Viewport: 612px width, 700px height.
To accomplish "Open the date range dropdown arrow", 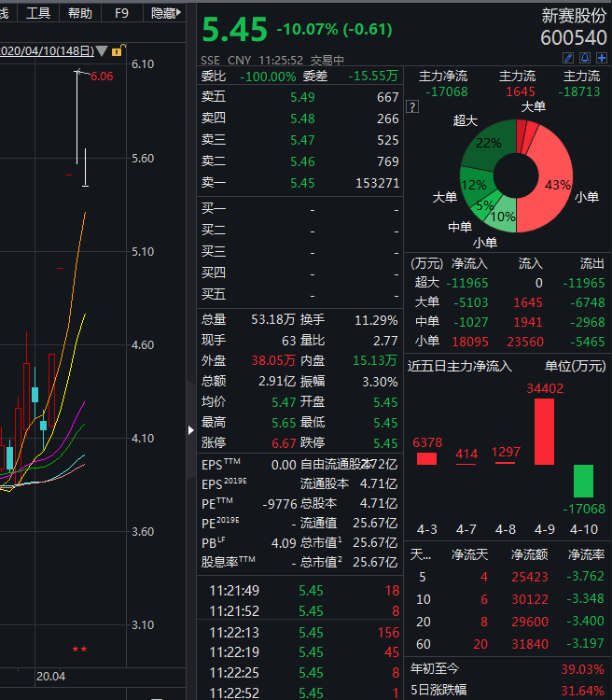I will [102, 51].
